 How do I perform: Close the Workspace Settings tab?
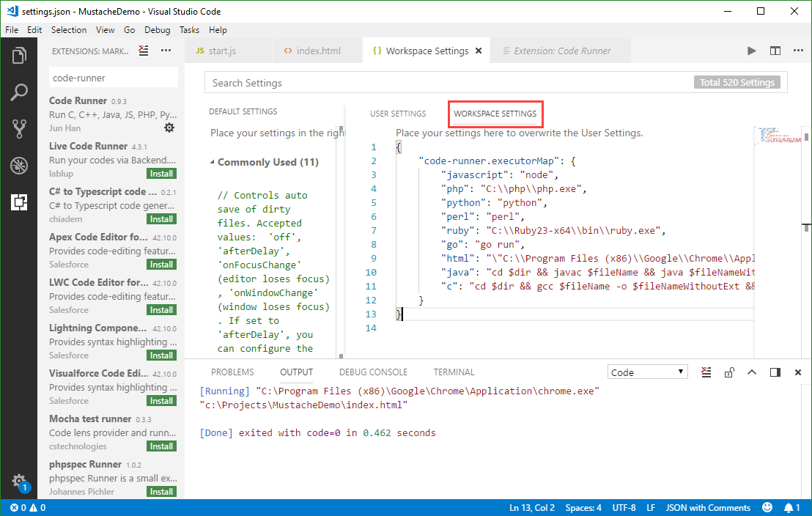tap(479, 51)
